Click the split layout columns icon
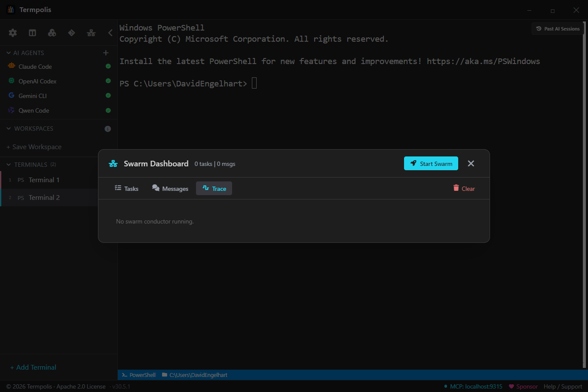 coord(32,33)
